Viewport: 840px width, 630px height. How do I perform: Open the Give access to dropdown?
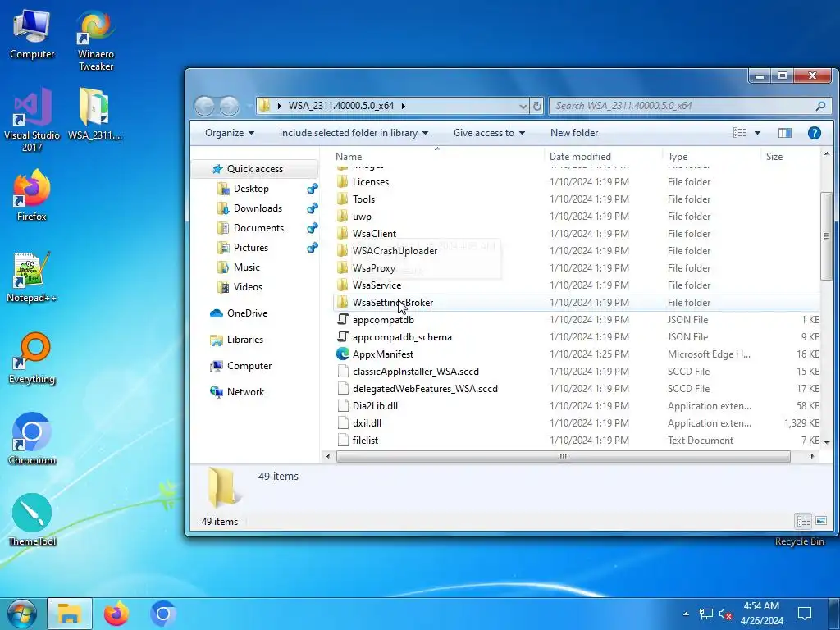[489, 133]
